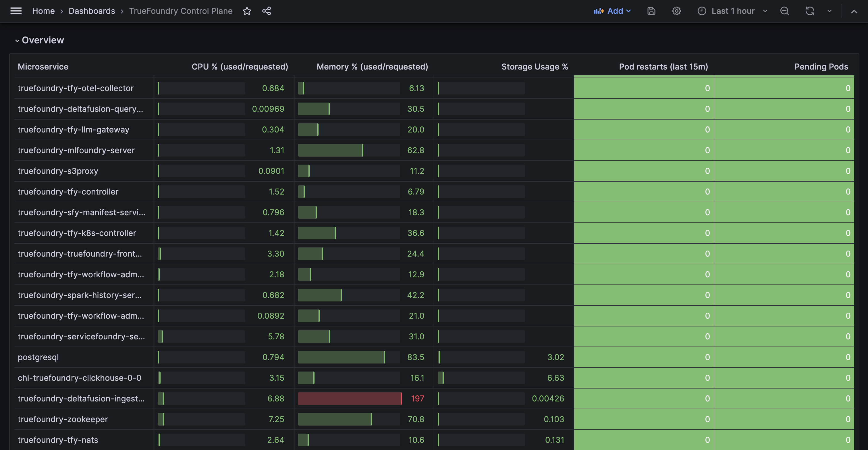Image resolution: width=868 pixels, height=450 pixels.
Task: Share the dashboard via share icon
Action: coord(267,11)
